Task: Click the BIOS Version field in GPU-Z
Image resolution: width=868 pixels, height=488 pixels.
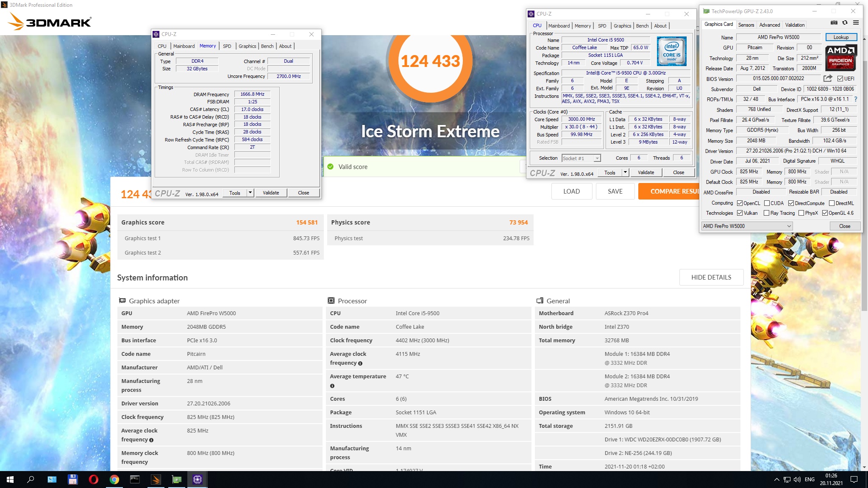Action: click(778, 78)
